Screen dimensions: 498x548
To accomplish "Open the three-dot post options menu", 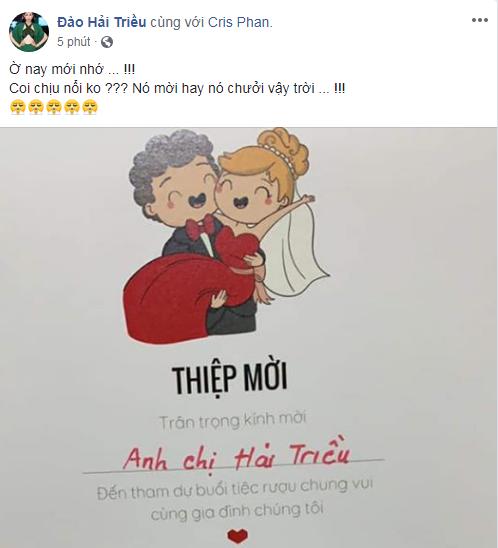I will coord(479,20).
